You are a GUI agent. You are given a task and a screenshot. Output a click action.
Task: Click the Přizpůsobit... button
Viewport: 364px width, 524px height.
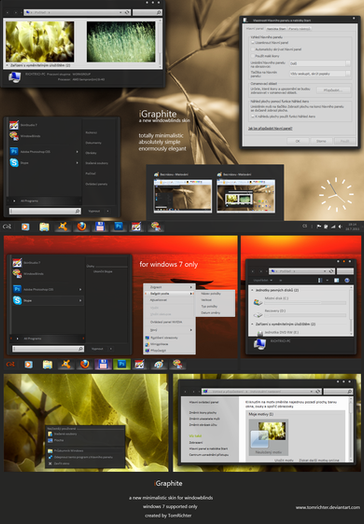point(333,90)
